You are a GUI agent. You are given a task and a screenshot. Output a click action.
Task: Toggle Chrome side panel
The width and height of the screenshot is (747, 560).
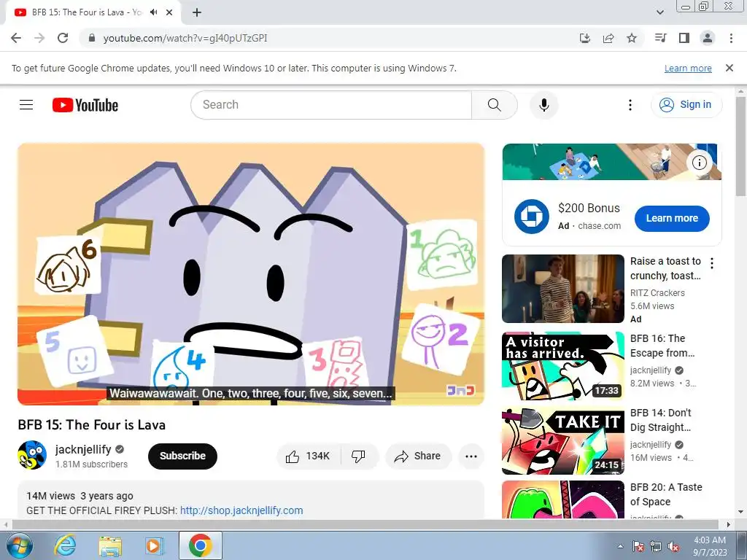[x=684, y=38]
